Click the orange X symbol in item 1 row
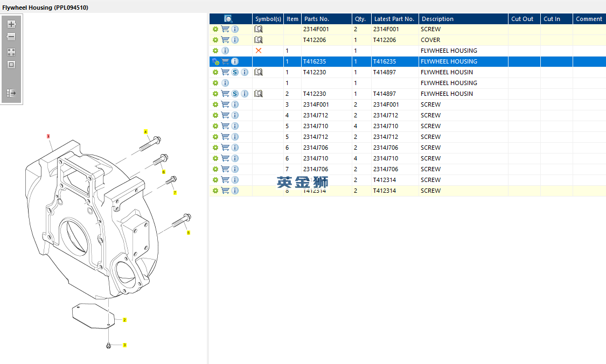Screen dimensions: 606x364 (x=259, y=51)
